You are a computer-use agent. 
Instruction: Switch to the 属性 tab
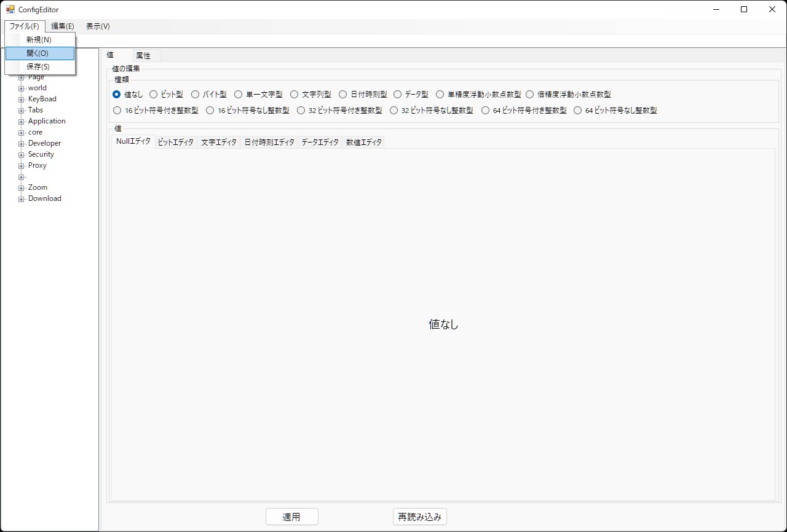[143, 56]
